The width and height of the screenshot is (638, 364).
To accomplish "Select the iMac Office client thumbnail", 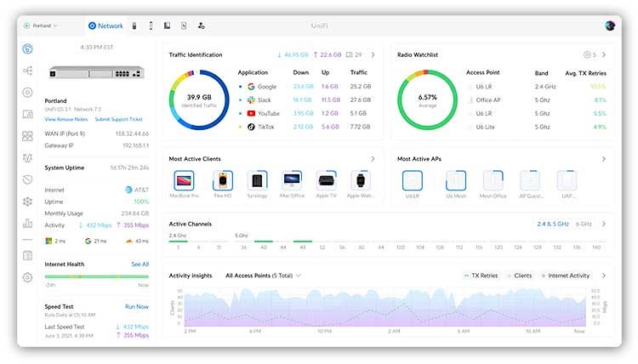I will click(x=292, y=180).
